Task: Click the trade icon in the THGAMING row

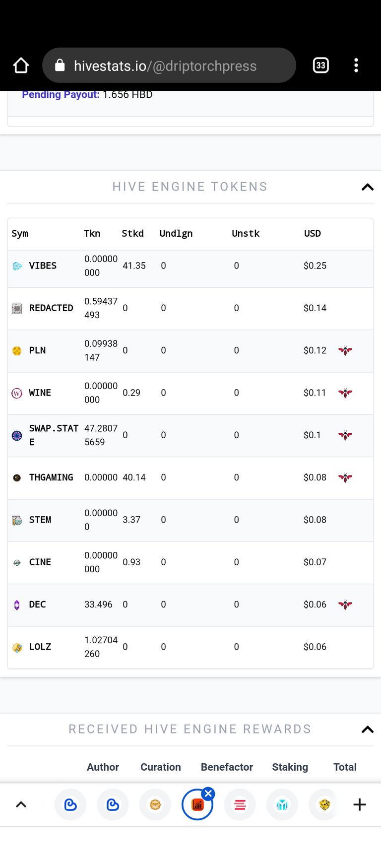Action: 345,477
